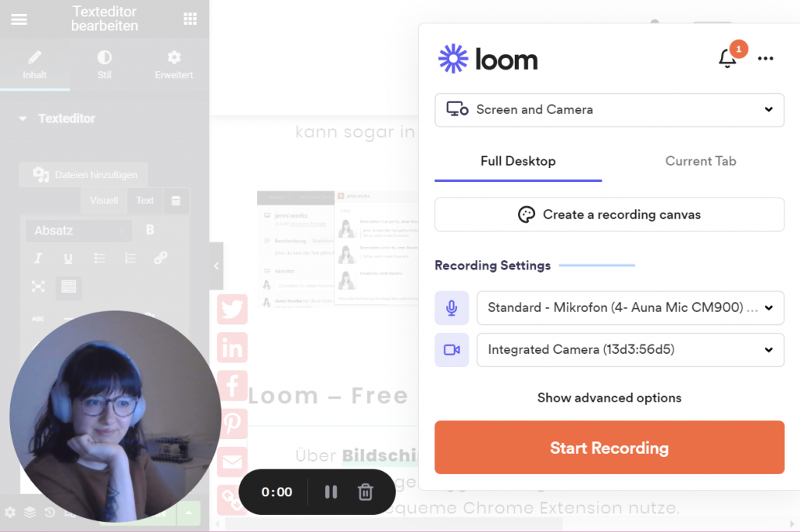
Task: Open the Elementor widget library grid icon
Action: tap(189, 18)
